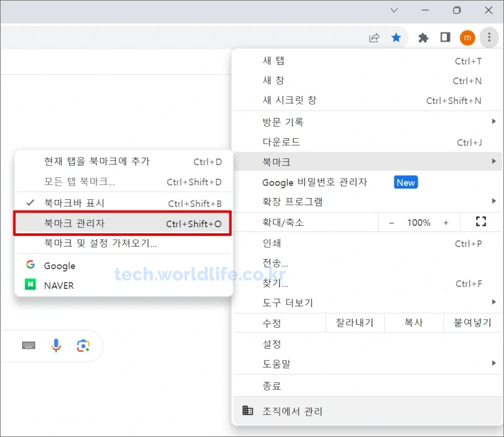This screenshot has height=437, width=504.
Task: Click the Google Lens camera icon
Action: [84, 346]
